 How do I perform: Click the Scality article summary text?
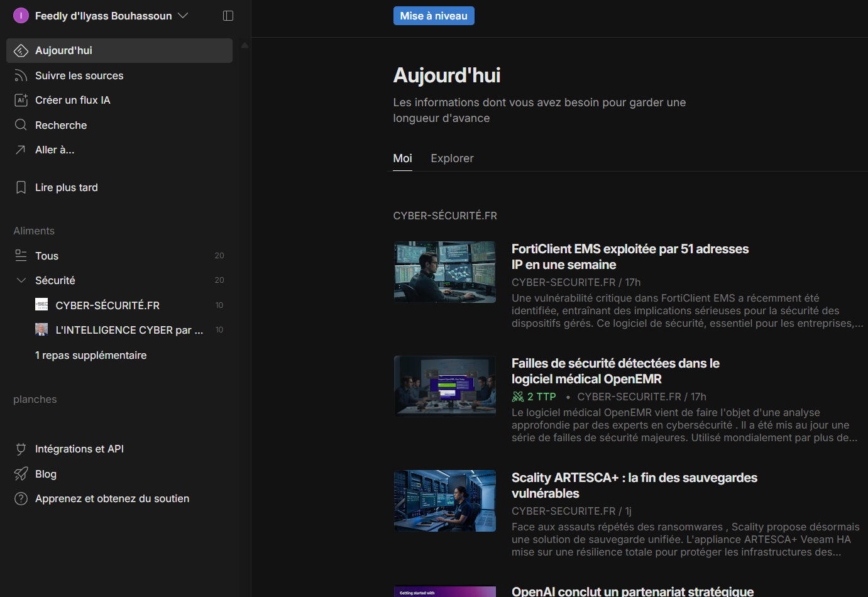click(685, 540)
